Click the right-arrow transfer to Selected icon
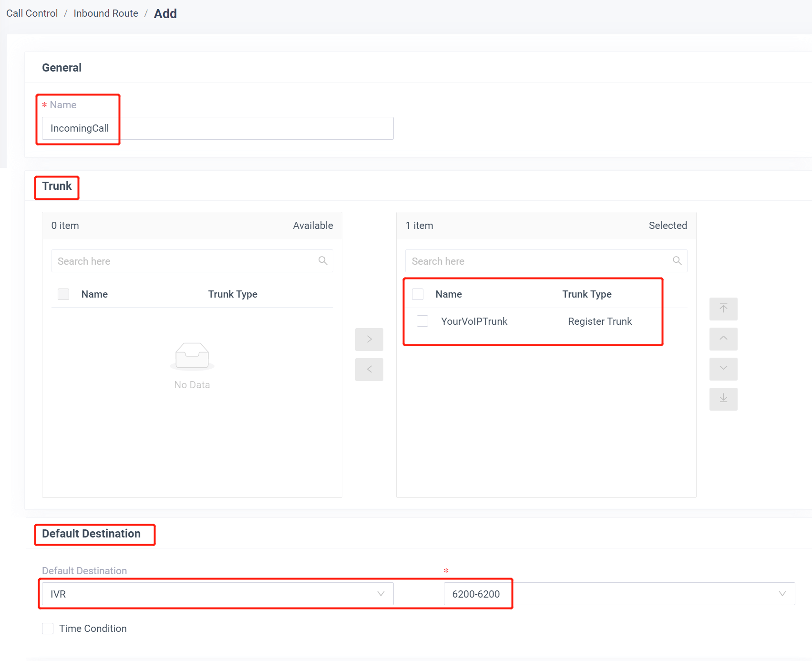Viewport: 812px width, 661px height. 369,339
